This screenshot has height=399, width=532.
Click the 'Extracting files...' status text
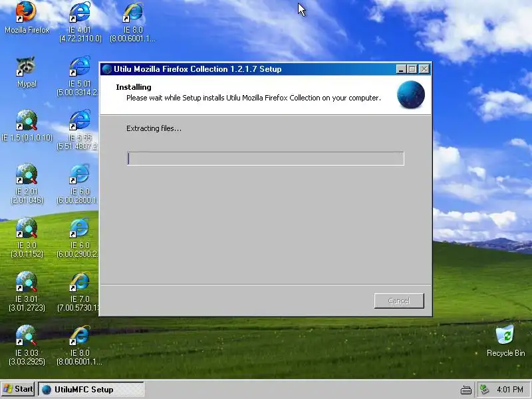click(154, 128)
